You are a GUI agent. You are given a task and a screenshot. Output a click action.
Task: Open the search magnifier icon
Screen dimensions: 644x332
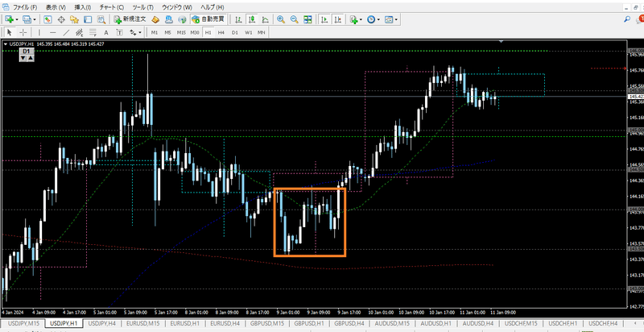click(627, 19)
